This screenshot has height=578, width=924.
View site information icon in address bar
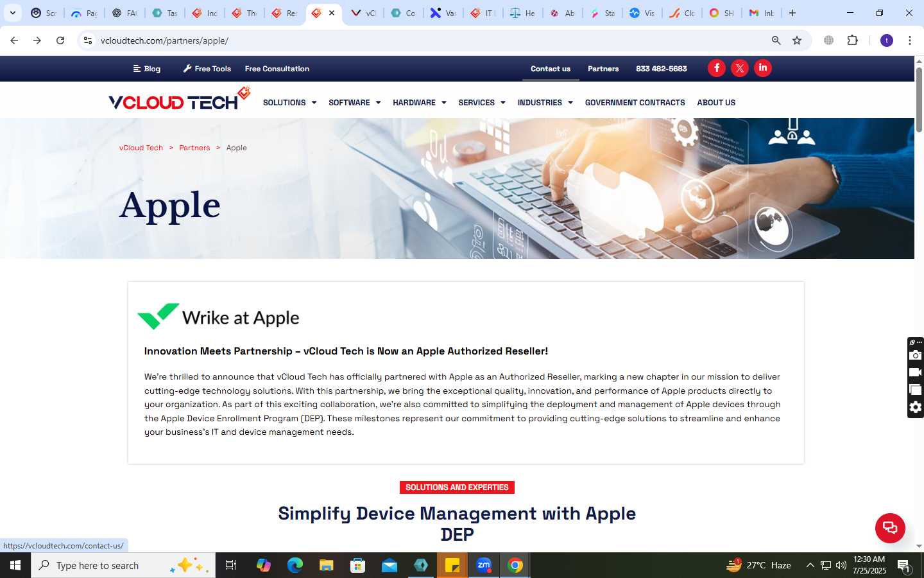(88, 40)
